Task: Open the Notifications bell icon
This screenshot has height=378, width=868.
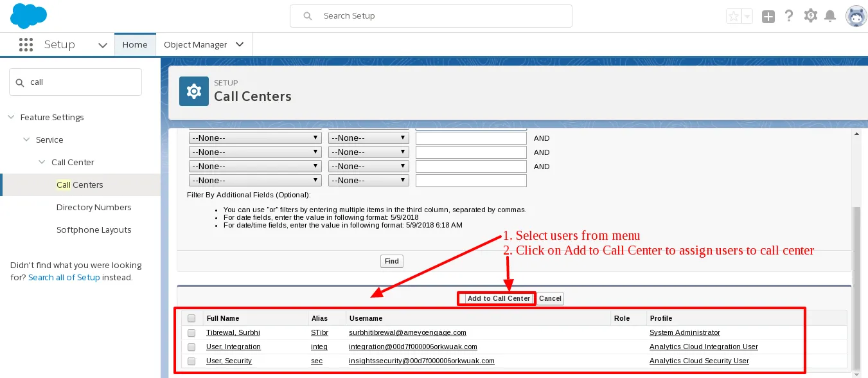Action: [x=831, y=16]
